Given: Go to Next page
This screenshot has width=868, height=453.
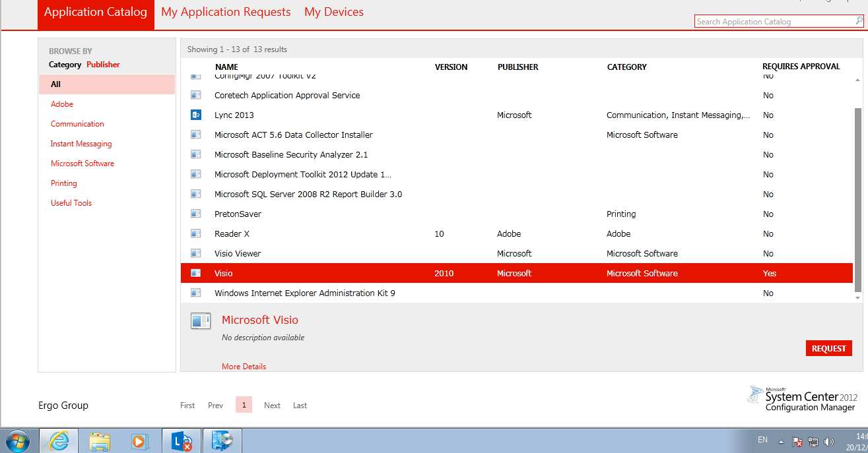Looking at the screenshot, I should [x=272, y=406].
